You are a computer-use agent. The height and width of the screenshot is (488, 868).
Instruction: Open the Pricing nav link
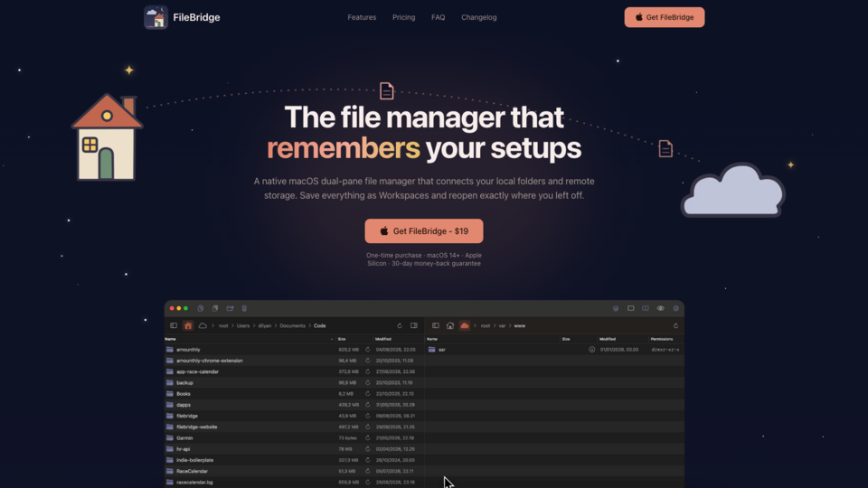(403, 17)
